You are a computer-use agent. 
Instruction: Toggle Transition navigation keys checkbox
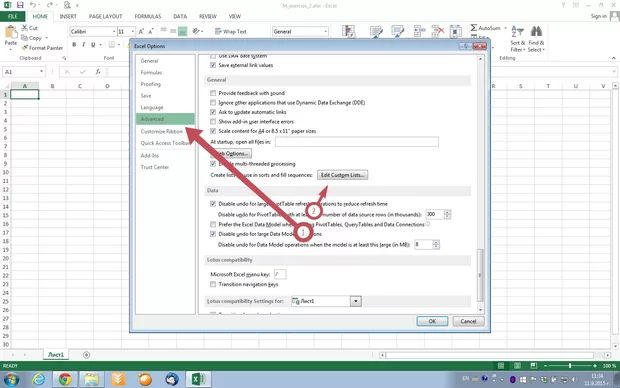click(213, 284)
